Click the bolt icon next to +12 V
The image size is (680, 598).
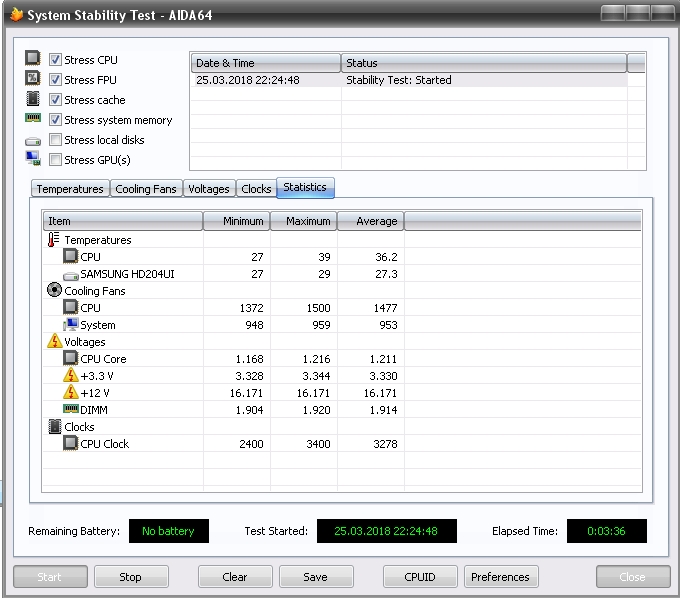tap(71, 392)
